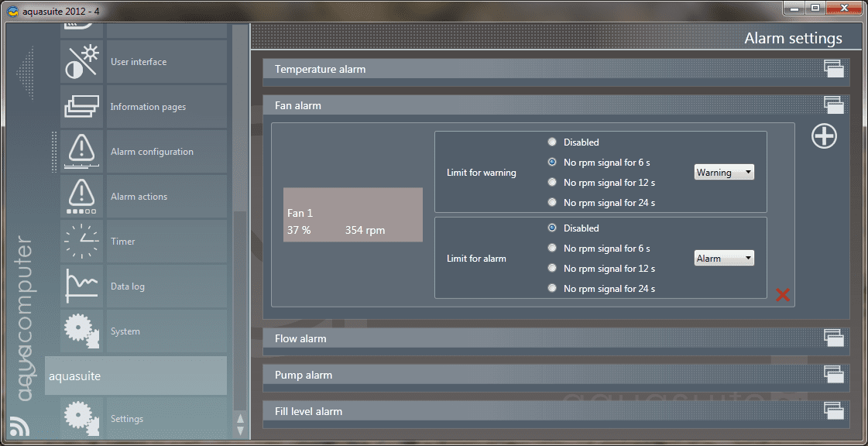The image size is (868, 446).
Task: Click the Settings gear icon
Action: click(x=81, y=418)
